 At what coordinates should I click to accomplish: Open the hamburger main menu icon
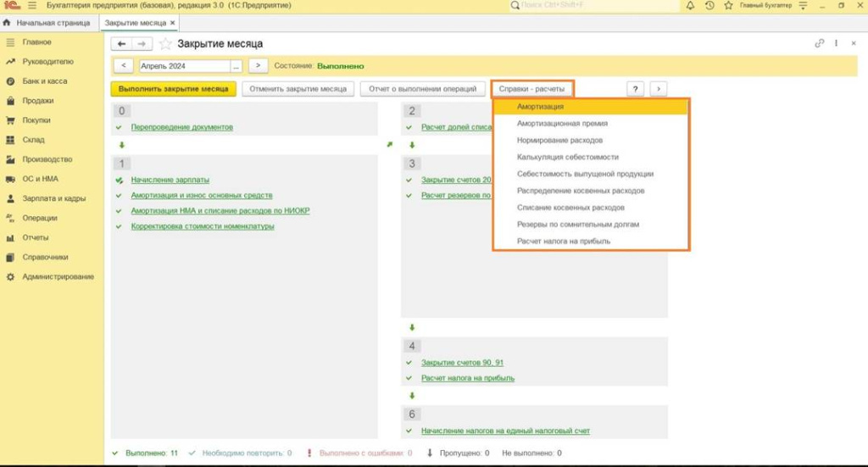[x=31, y=6]
